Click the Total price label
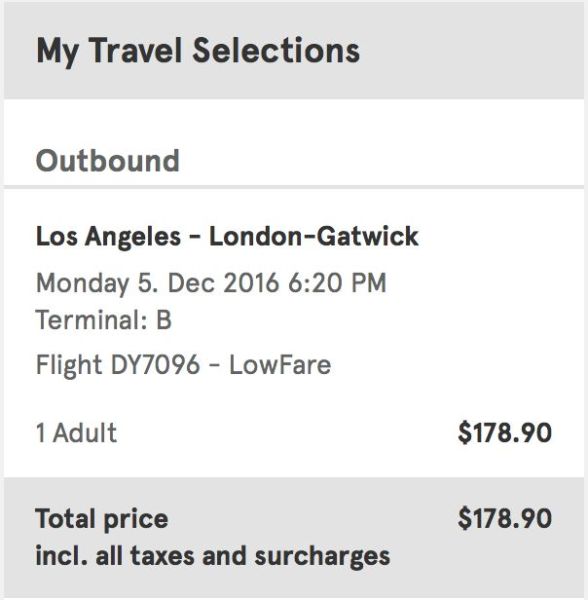588x600 pixels. point(102,520)
